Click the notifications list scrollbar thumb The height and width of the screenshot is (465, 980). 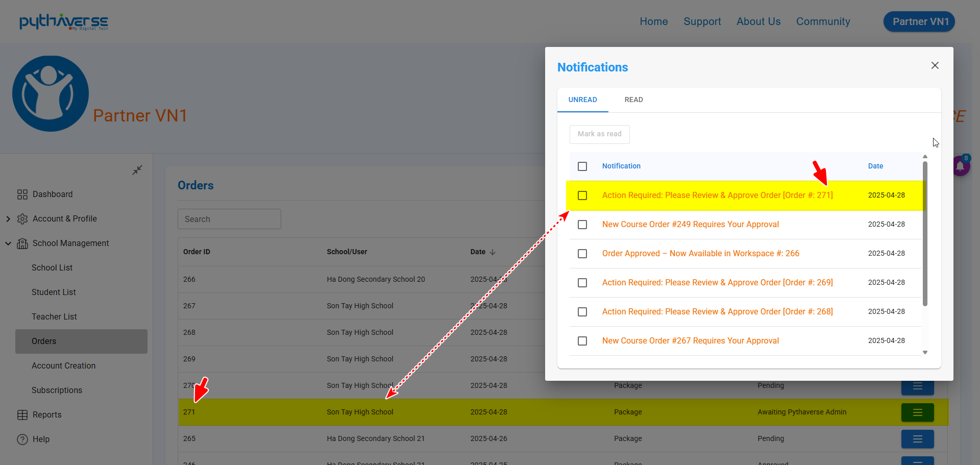pos(925,234)
